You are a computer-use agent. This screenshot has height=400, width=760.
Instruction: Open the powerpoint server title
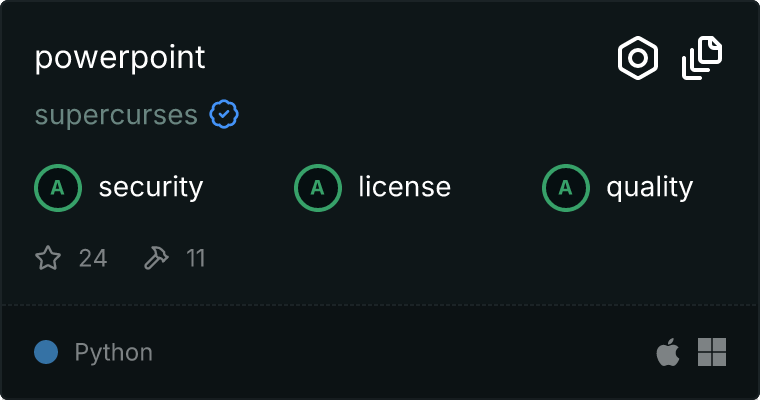pos(120,59)
